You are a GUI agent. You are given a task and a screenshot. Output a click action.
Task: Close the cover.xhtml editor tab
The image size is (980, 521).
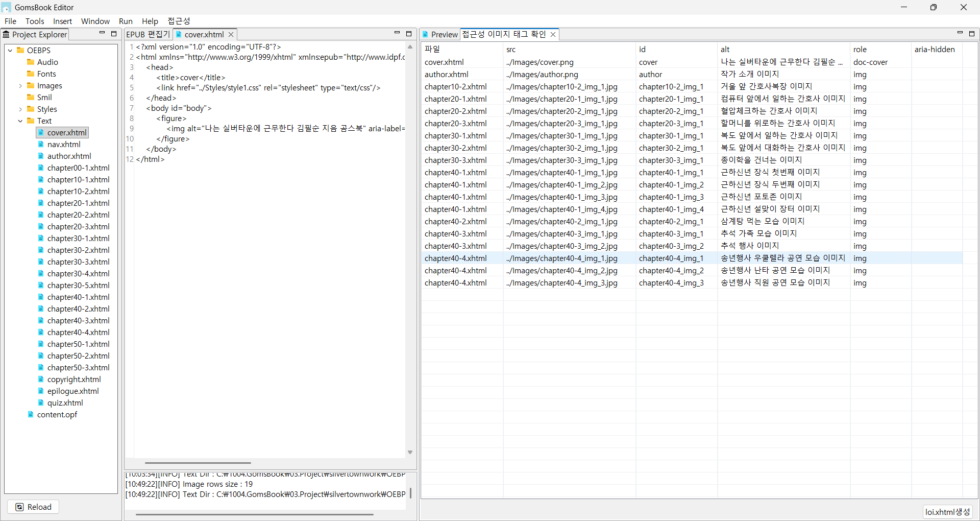231,34
